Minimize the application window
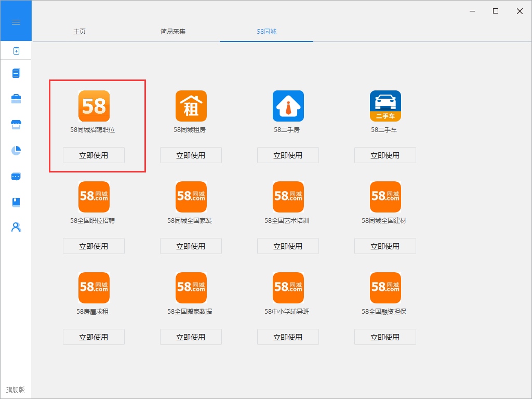This screenshot has height=399, width=532. [472, 11]
